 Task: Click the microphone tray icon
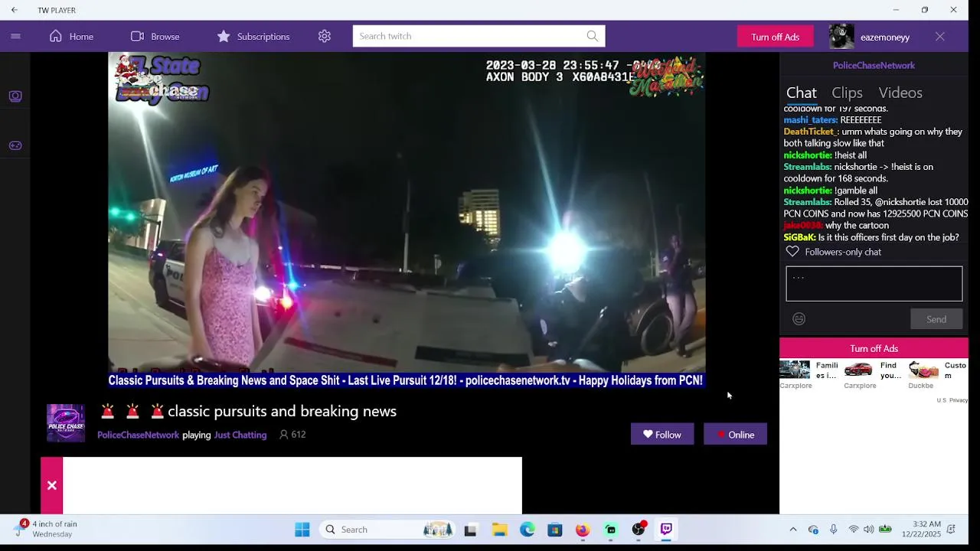[834, 530]
